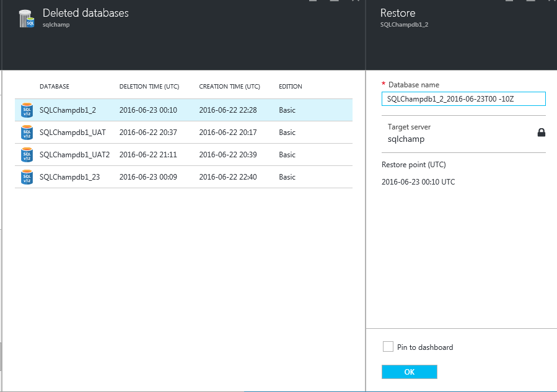Click Basic edition of SQLChampdb1_23 row
Image resolution: width=557 pixels, height=392 pixels.
click(x=287, y=177)
